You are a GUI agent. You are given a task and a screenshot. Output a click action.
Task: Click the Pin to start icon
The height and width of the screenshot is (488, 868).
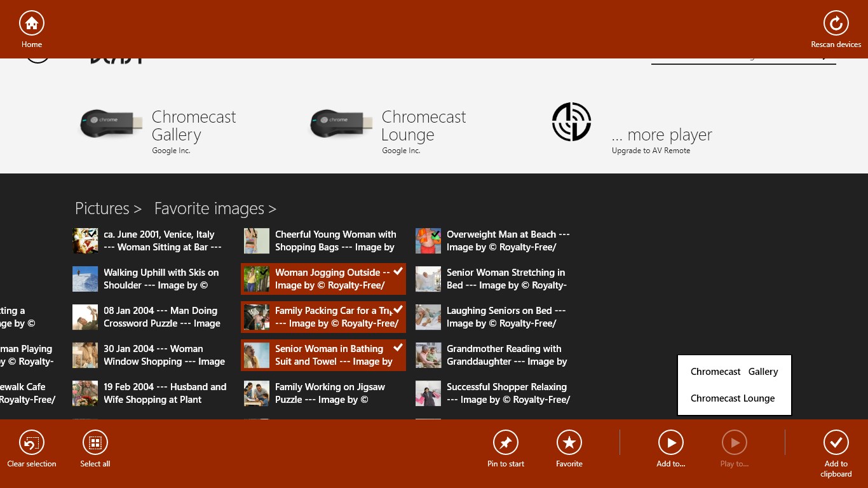point(506,443)
